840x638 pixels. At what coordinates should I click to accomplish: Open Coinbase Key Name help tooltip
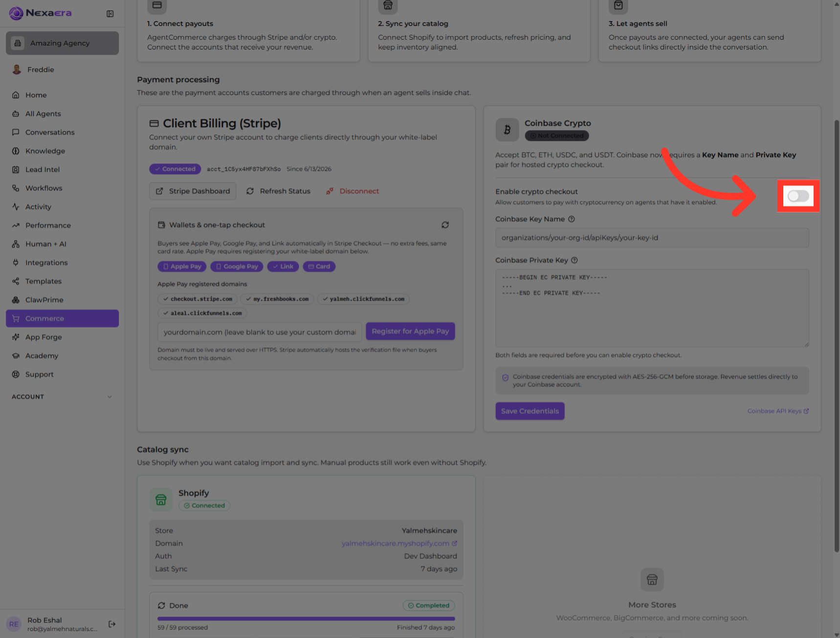[571, 219]
